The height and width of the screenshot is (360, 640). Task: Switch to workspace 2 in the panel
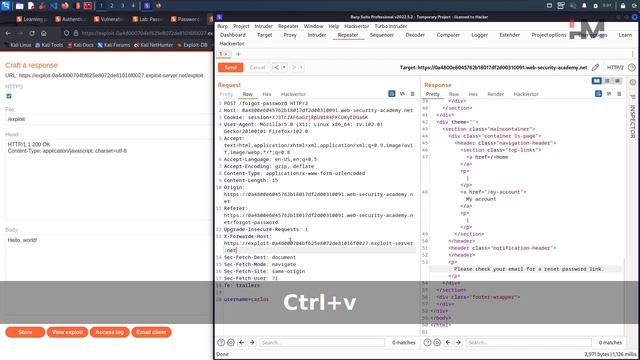coord(112,6)
